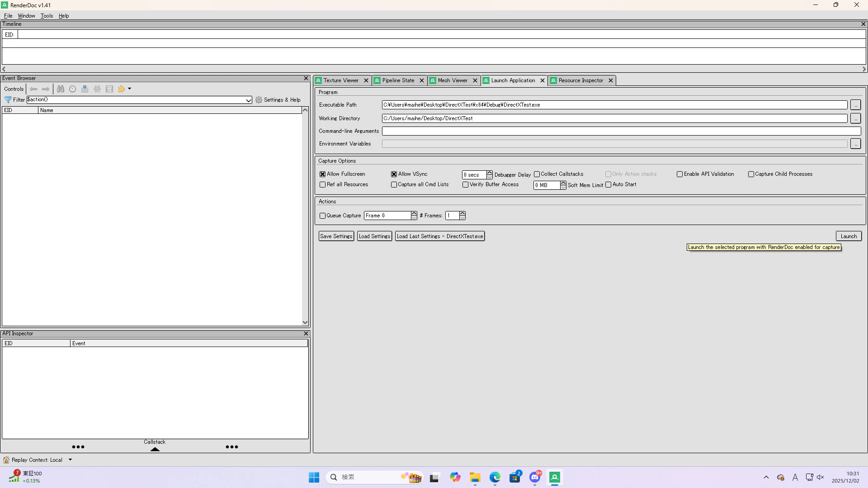Click the previous action left arrow

tap(33, 89)
